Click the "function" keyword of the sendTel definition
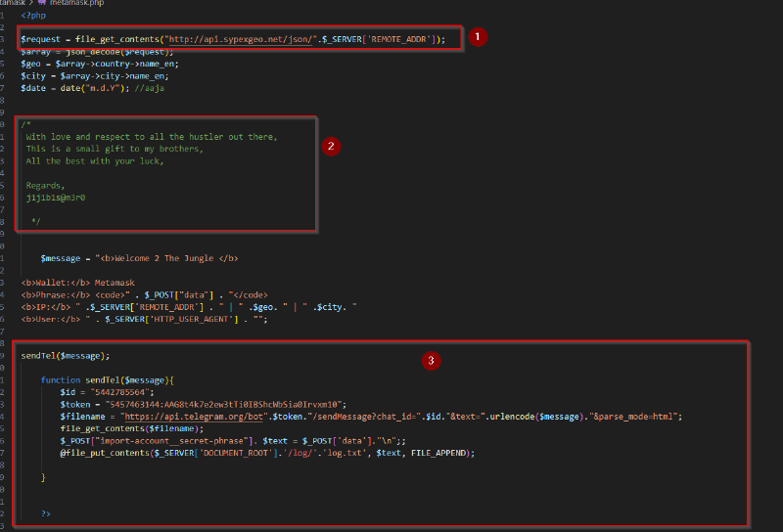783x532 pixels. point(61,380)
